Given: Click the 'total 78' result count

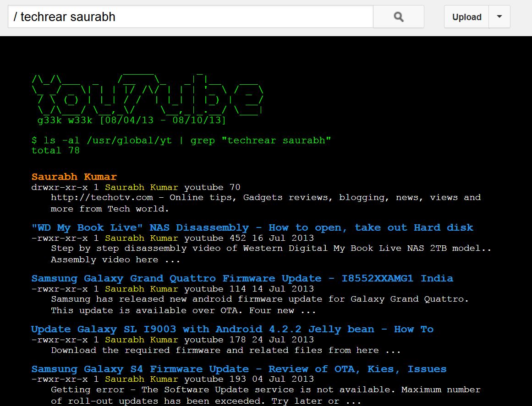Looking at the screenshot, I should click(x=55, y=151).
